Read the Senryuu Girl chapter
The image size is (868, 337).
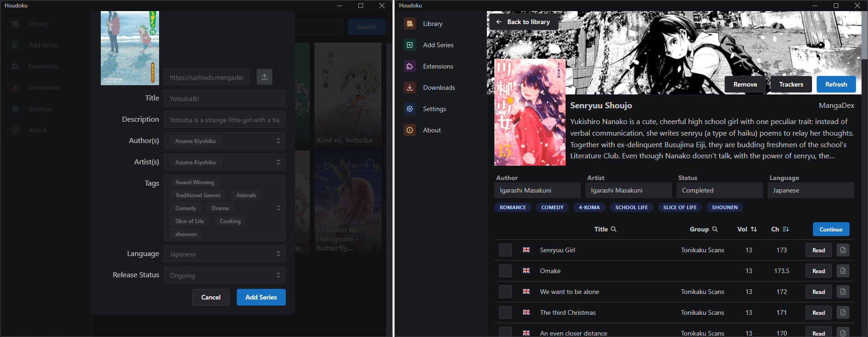819,250
